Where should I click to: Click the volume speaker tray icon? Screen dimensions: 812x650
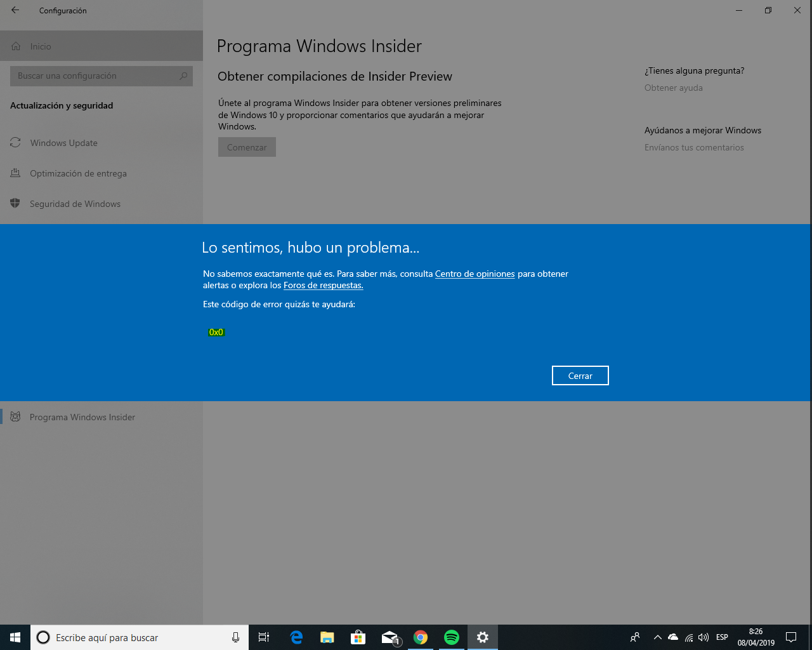(704, 637)
